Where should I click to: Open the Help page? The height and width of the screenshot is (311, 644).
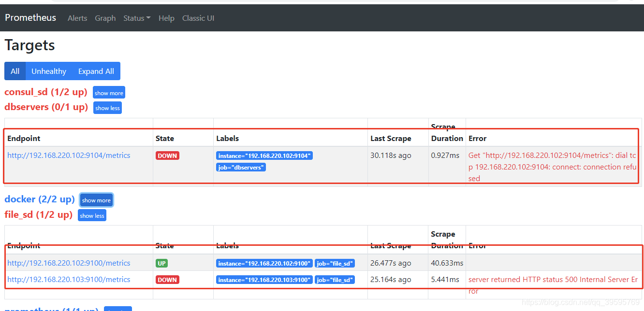166,18
